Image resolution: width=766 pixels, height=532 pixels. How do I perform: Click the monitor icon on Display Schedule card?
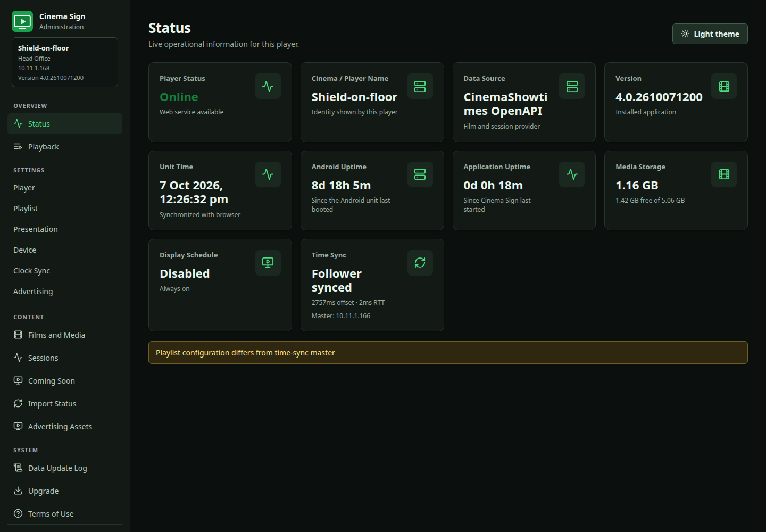tap(268, 263)
